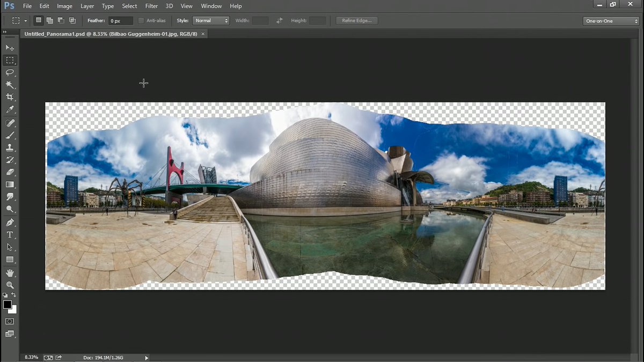Click the Width input field
This screenshot has width=644, height=362.
point(260,20)
